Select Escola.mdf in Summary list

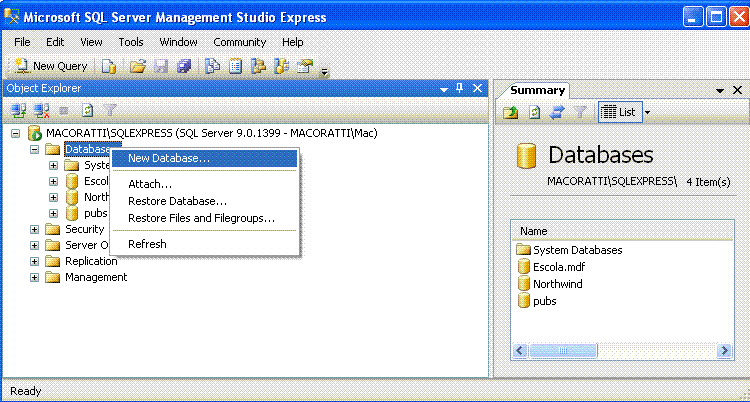pos(559,267)
